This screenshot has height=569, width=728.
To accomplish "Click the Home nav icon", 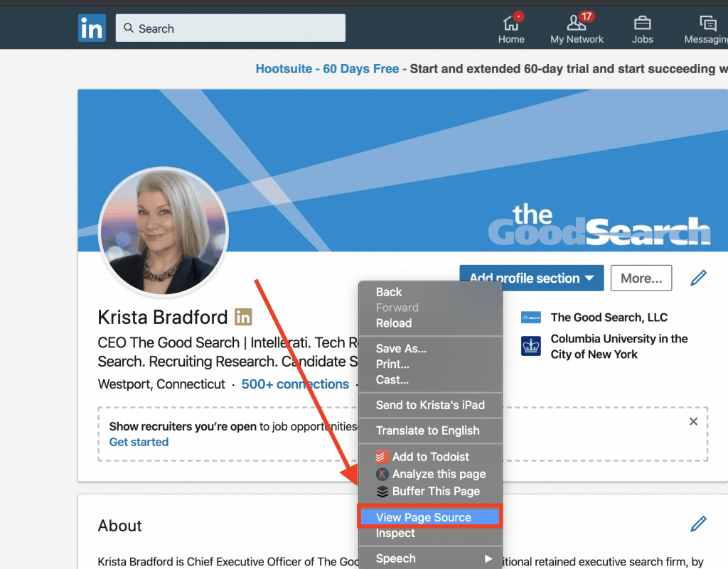I will [x=511, y=22].
